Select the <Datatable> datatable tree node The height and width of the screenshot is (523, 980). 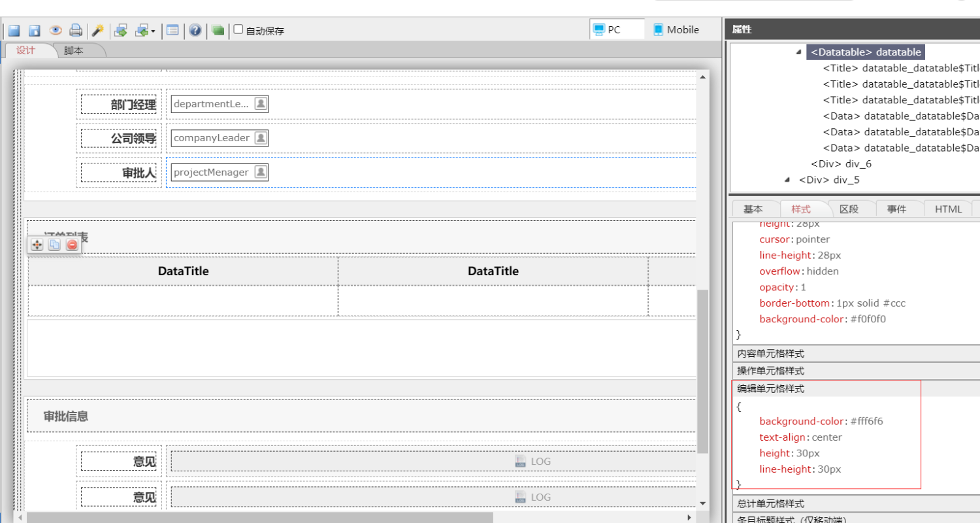(866, 52)
